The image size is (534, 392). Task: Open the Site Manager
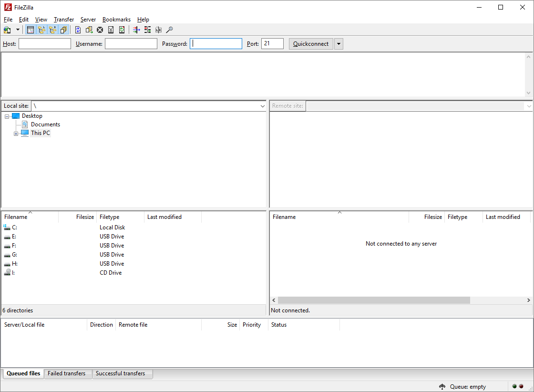coord(7,29)
